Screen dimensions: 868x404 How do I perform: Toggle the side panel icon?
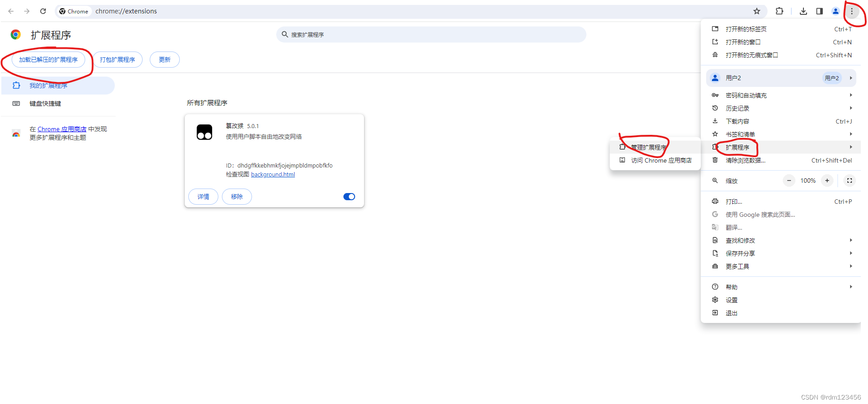click(820, 11)
